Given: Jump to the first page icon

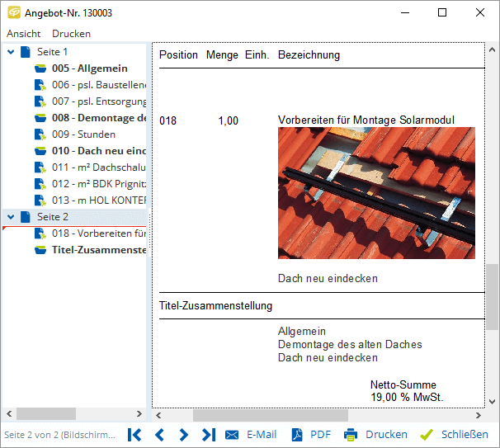Looking at the screenshot, I should (134, 435).
